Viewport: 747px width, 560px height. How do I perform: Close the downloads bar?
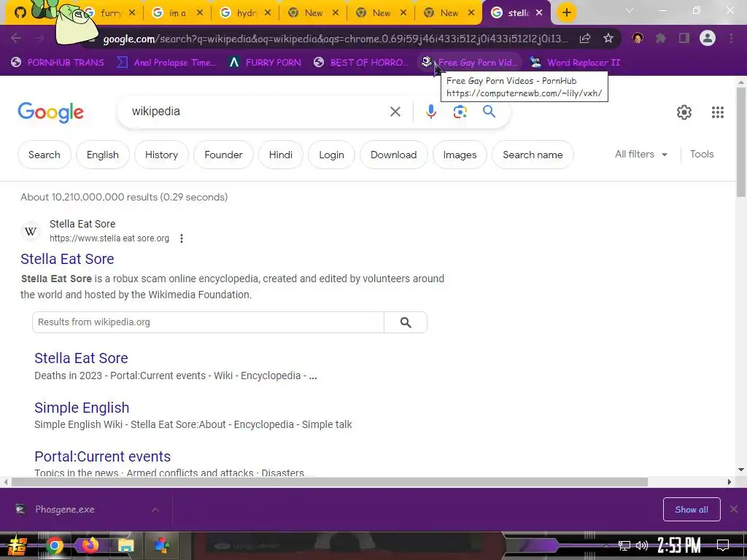click(734, 510)
